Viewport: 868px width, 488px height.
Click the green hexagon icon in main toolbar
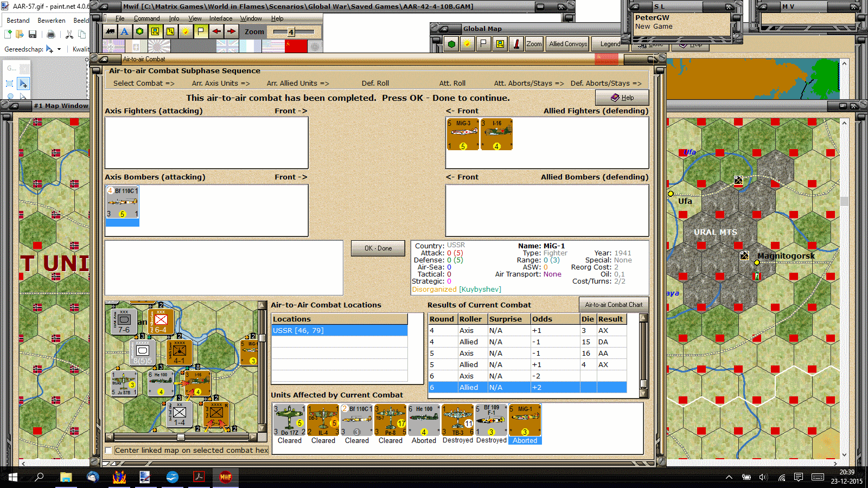click(140, 31)
